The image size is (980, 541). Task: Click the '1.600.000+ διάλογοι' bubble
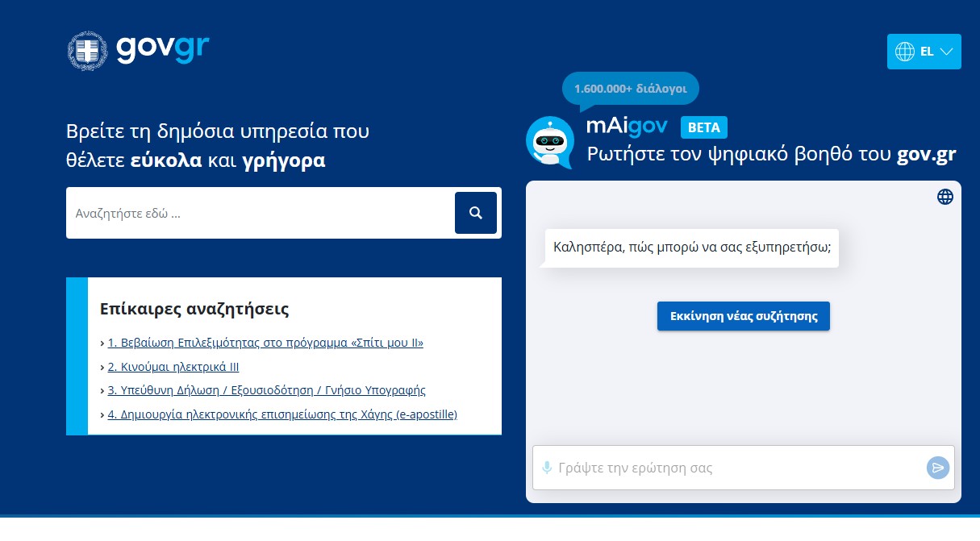(631, 87)
